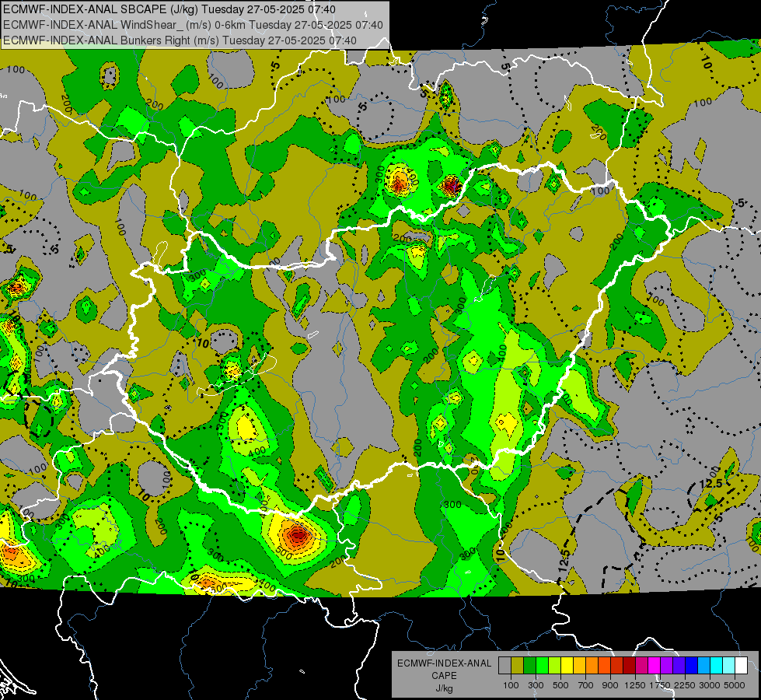Select the pure blue legend swatch
Image resolution: width=761 pixels, height=700 pixels.
coord(691,665)
